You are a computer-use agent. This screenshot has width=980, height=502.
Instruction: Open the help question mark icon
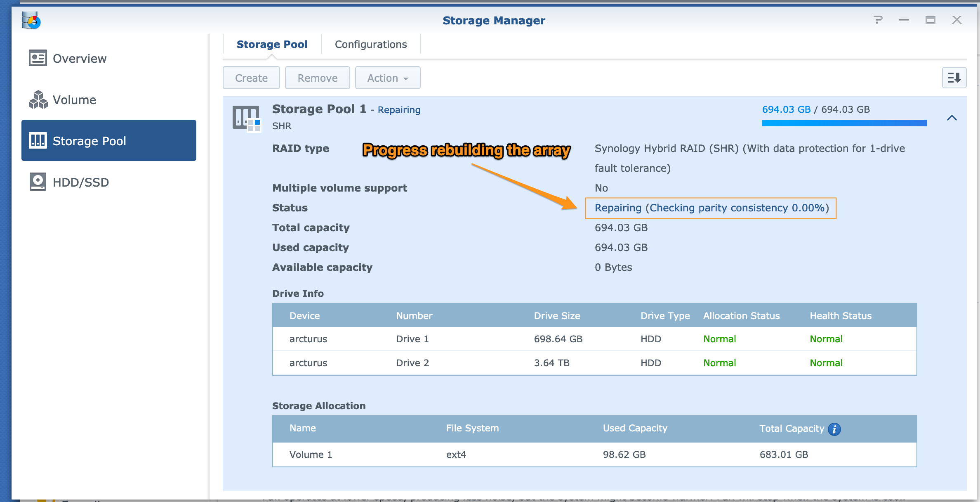878,20
